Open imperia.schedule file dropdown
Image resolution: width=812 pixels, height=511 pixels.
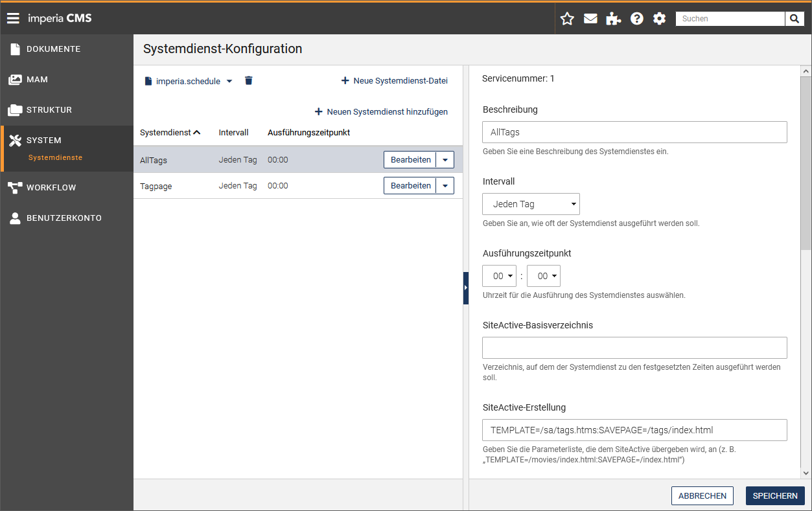click(189, 81)
